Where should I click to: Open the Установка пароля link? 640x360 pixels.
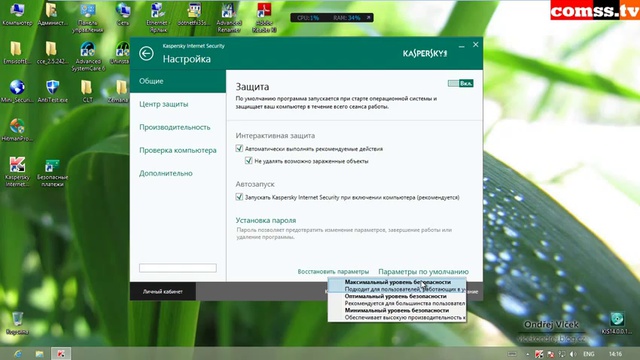click(x=266, y=220)
